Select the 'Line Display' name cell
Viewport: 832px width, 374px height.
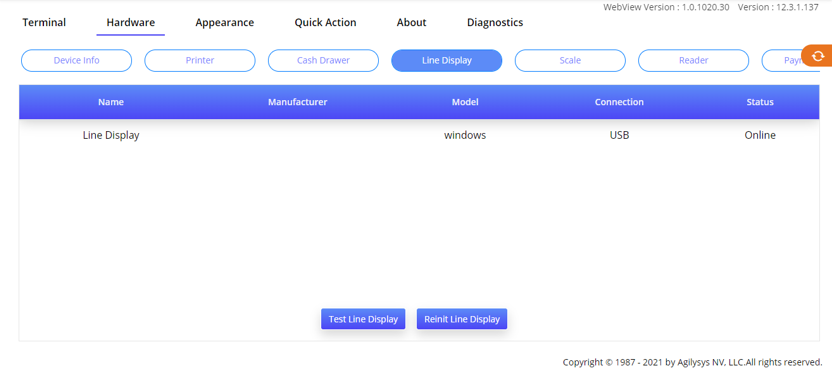(x=111, y=135)
